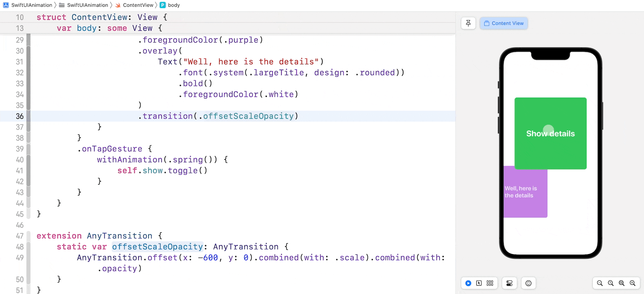Pin the canvas preview
Screen dimensions: 644x294
(x=468, y=23)
